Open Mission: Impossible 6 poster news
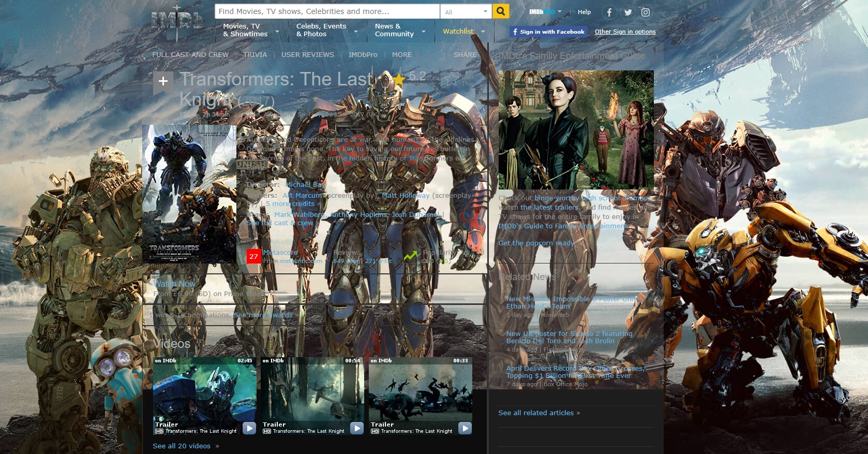The width and height of the screenshot is (868, 454). point(574,303)
